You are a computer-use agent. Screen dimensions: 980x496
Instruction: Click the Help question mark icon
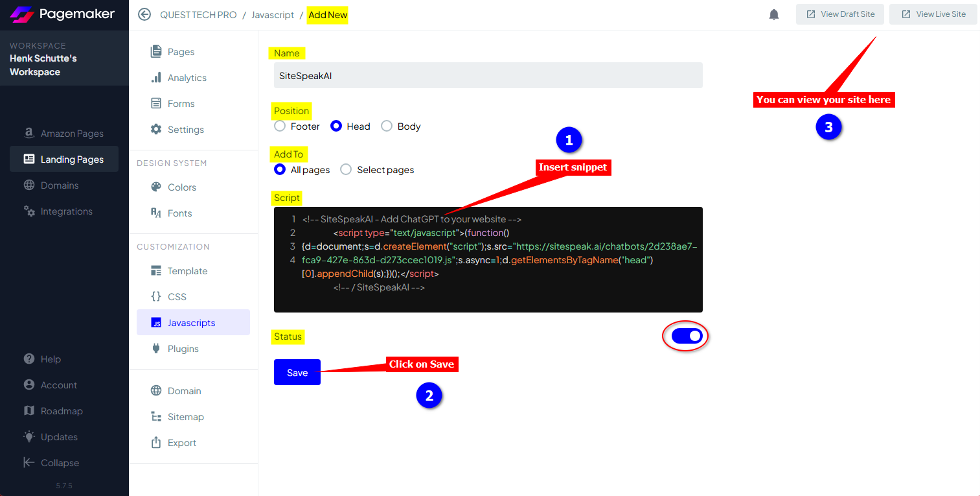click(29, 359)
